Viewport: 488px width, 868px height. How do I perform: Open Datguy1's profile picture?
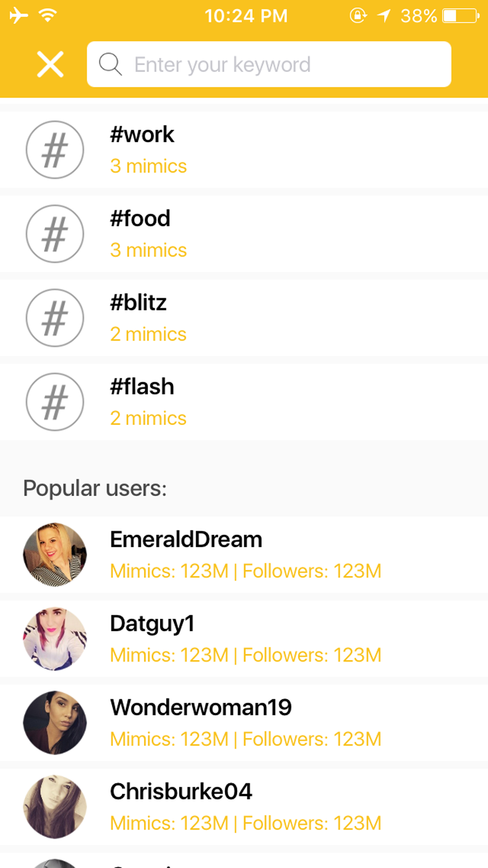pos(55,638)
